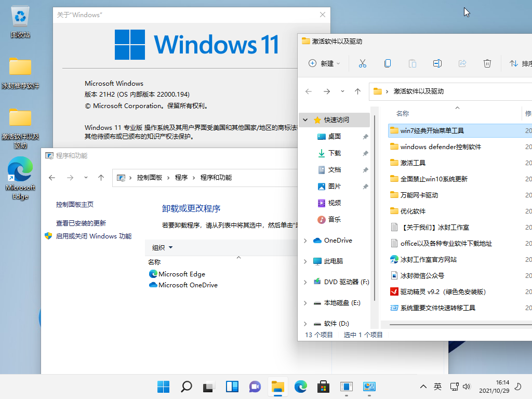Open the clock and date in taskbar
This screenshot has width=532, height=399.
click(x=494, y=387)
